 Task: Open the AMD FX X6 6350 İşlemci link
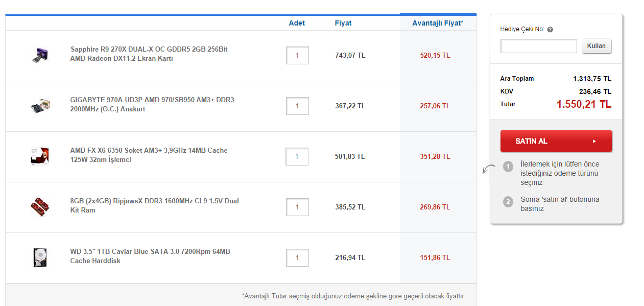point(149,155)
